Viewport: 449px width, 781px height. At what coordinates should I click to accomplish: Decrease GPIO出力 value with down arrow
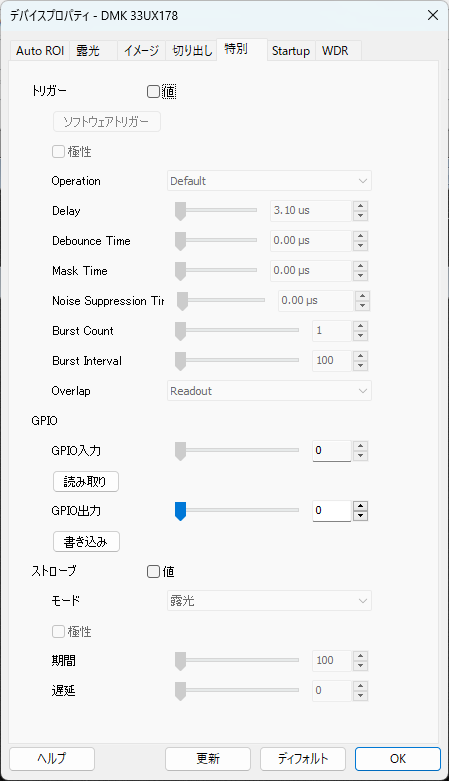360,516
